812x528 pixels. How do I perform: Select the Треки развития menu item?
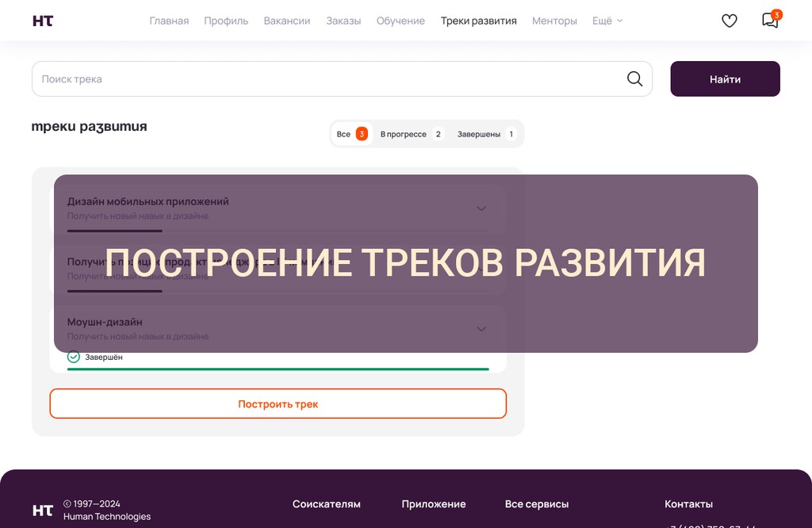pos(478,21)
